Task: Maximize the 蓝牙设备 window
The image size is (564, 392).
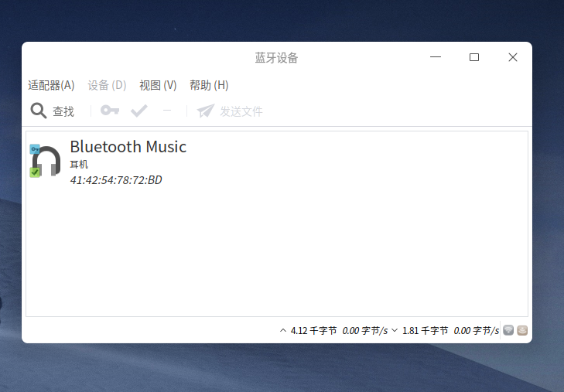Action: (x=474, y=57)
